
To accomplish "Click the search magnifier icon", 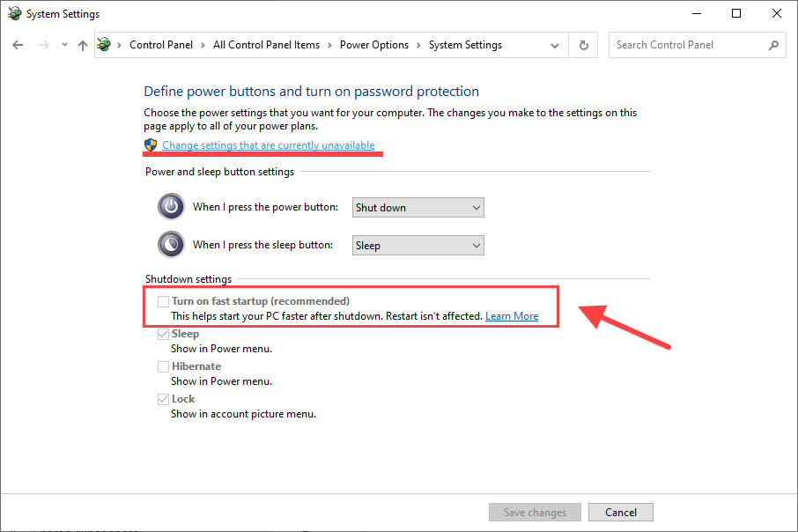I will point(772,45).
